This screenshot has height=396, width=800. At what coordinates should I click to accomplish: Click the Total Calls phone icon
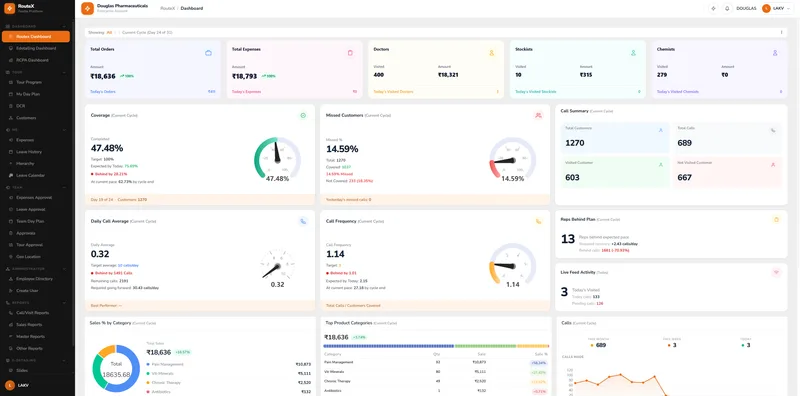coord(773,130)
